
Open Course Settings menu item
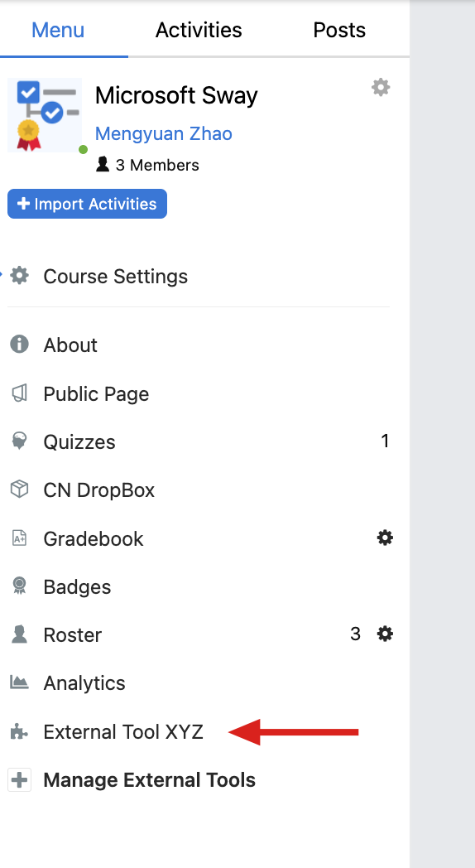tap(116, 276)
